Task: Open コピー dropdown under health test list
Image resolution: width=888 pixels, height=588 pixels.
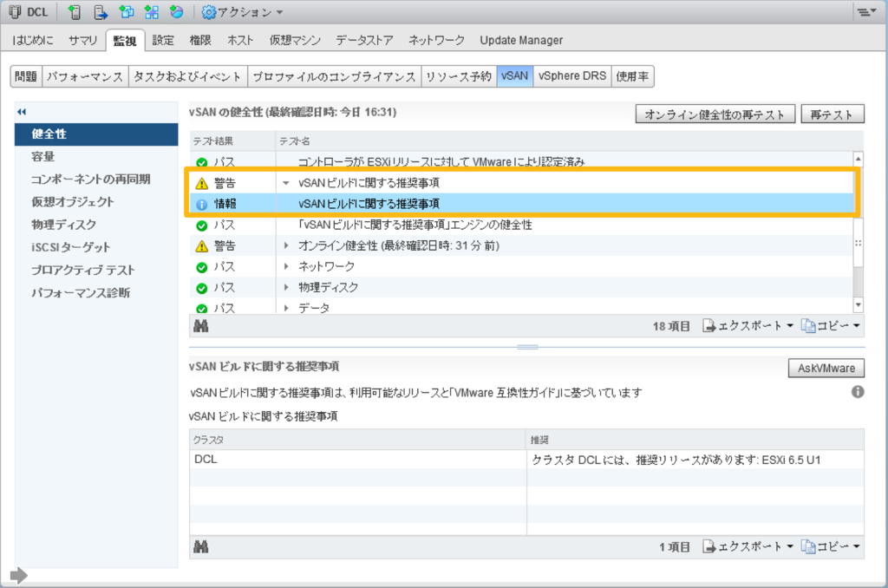Action: tap(831, 326)
